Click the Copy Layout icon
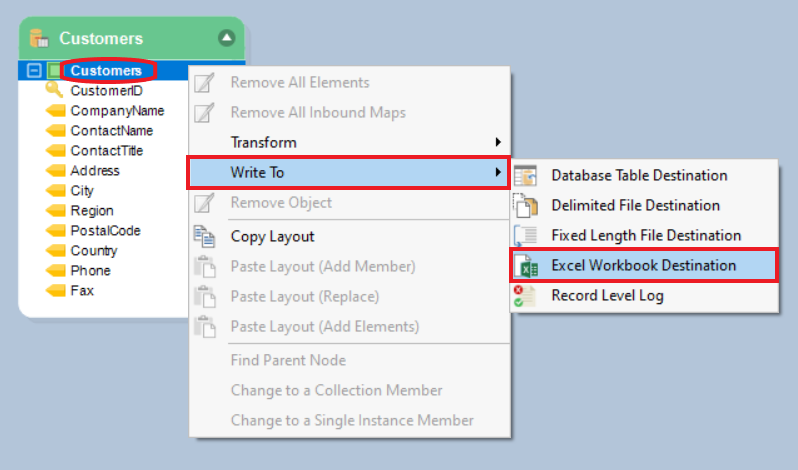 204,237
